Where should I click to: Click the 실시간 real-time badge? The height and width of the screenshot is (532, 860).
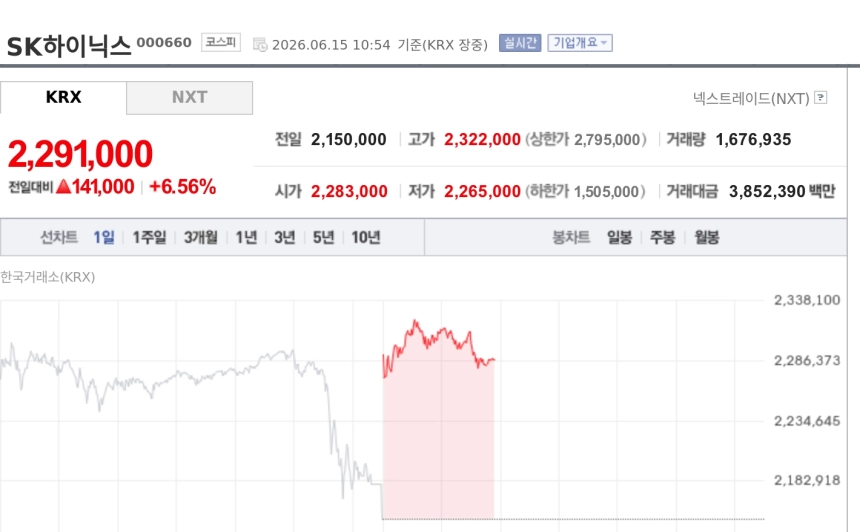tap(520, 43)
